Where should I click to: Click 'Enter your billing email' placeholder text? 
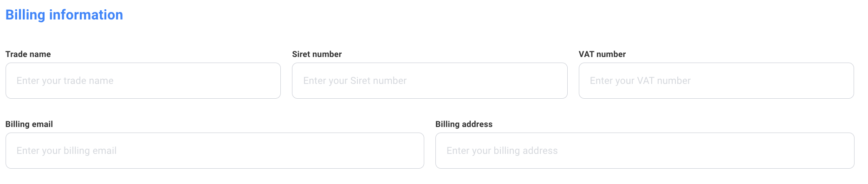coord(66,151)
